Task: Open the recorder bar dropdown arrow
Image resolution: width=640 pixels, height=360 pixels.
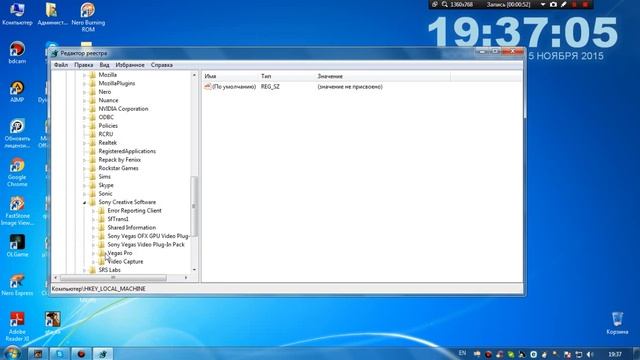Action: [543, 4]
